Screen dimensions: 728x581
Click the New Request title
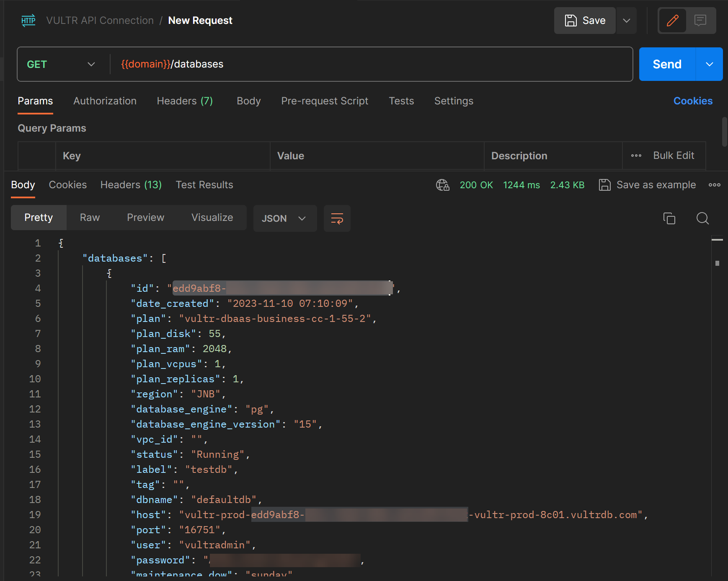200,21
